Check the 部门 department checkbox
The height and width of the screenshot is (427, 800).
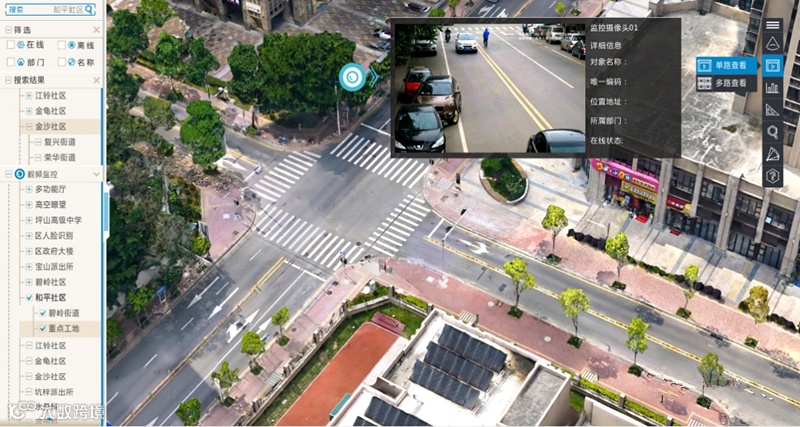[x=11, y=62]
